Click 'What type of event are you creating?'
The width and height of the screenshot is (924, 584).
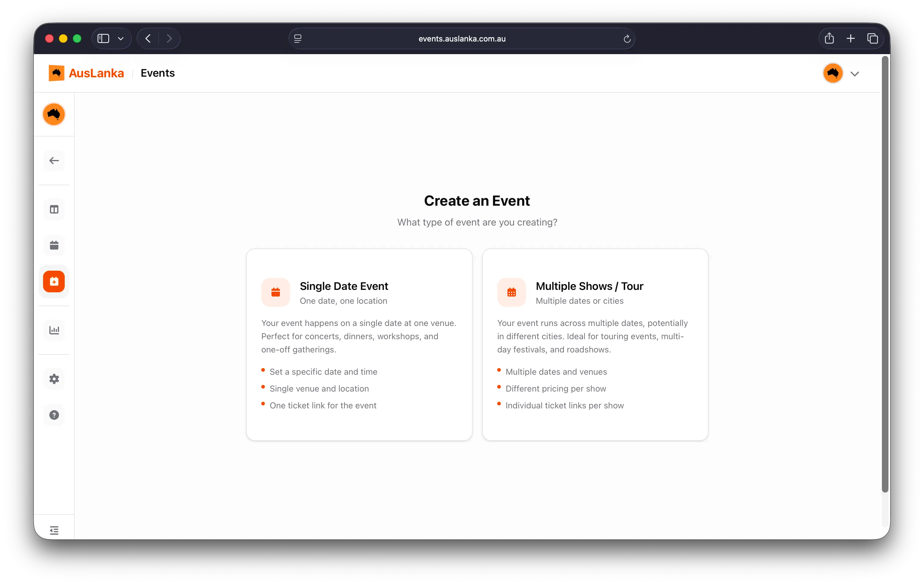[x=477, y=223]
